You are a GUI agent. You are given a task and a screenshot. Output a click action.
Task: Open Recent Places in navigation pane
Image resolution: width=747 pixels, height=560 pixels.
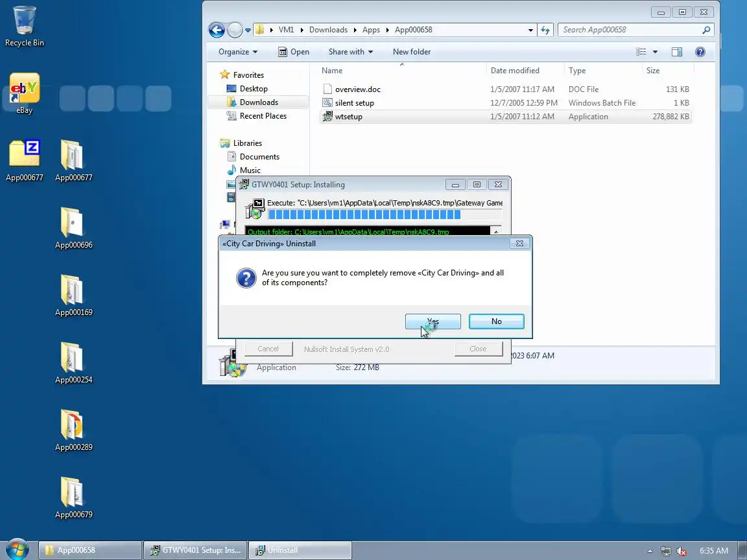(x=263, y=116)
